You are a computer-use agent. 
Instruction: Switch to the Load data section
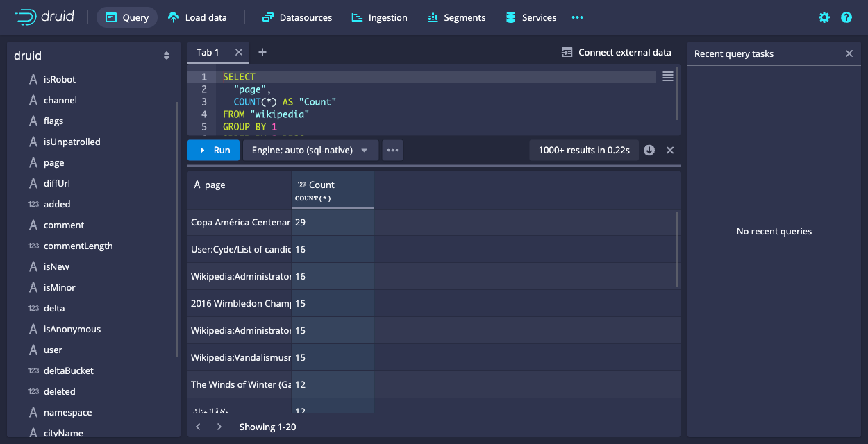tap(197, 17)
